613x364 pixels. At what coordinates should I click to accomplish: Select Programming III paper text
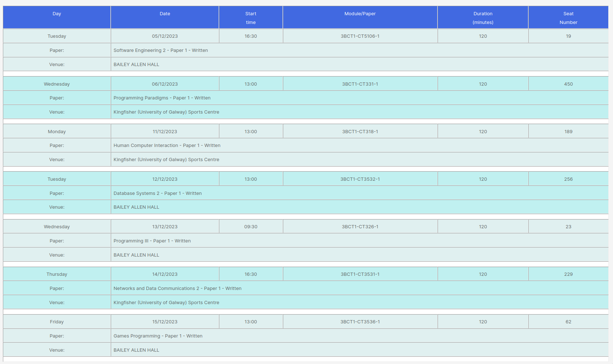(152, 241)
